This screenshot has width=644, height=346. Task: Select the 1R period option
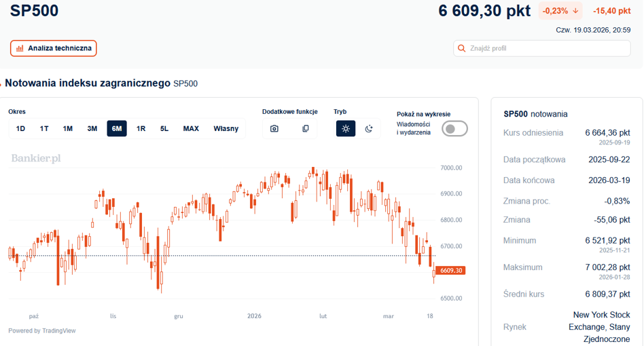tap(141, 129)
